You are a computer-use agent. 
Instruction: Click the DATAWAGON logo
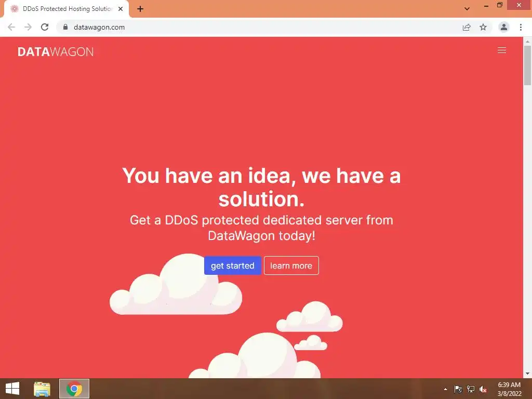[56, 51]
